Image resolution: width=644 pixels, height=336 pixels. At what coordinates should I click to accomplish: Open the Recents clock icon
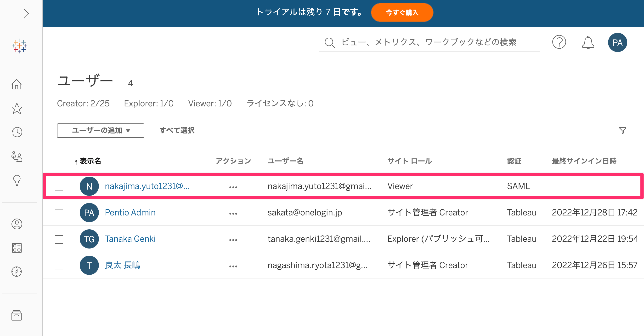[x=17, y=132]
